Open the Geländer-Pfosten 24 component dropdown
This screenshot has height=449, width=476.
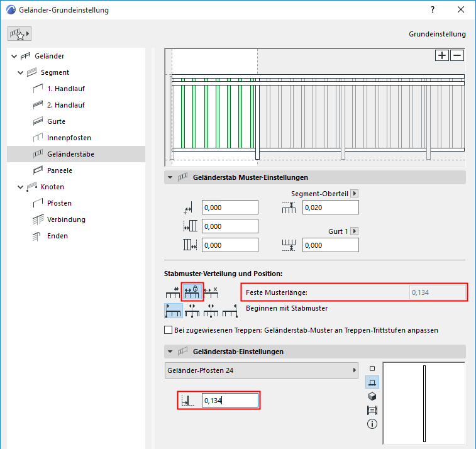(x=262, y=370)
